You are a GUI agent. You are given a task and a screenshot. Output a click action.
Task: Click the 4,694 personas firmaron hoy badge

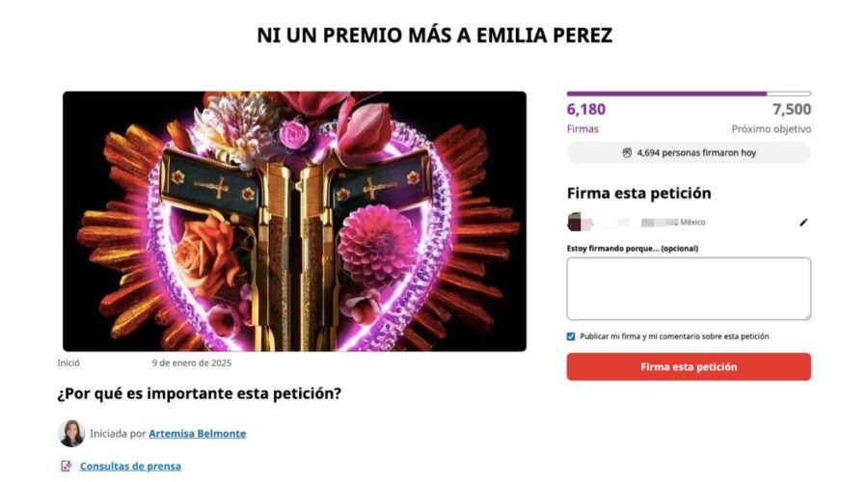(x=689, y=152)
